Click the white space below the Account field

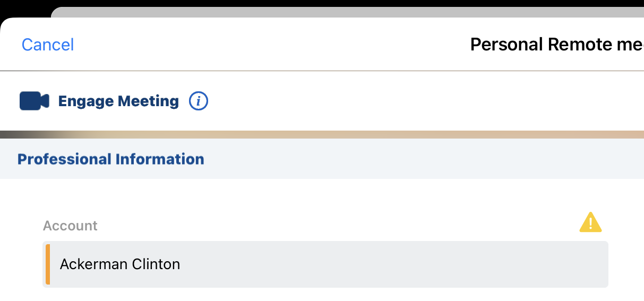click(319, 295)
